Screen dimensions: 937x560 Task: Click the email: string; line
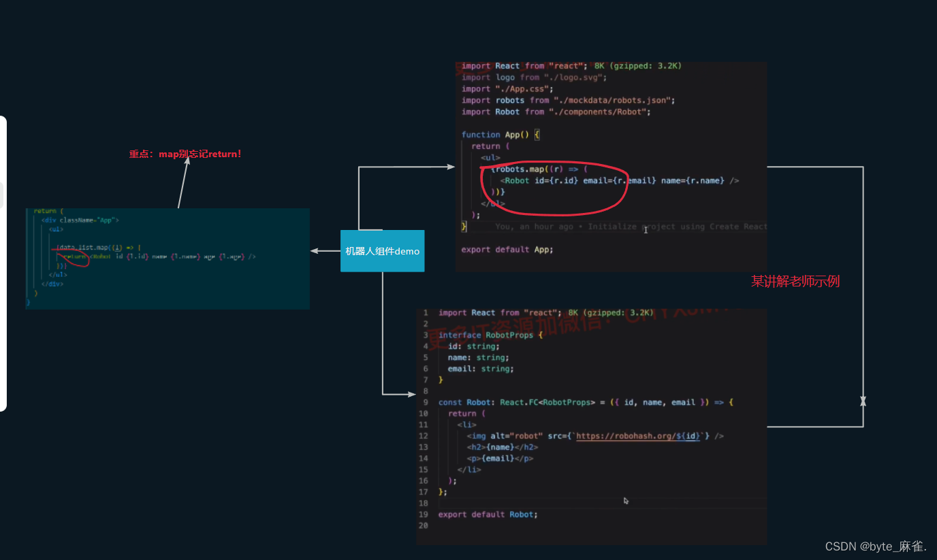coord(481,369)
